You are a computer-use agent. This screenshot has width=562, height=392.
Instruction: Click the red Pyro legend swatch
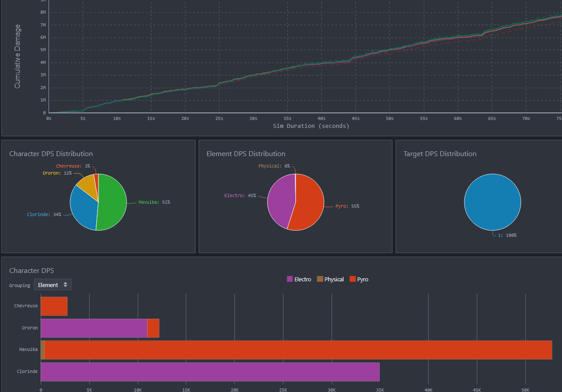353,279
